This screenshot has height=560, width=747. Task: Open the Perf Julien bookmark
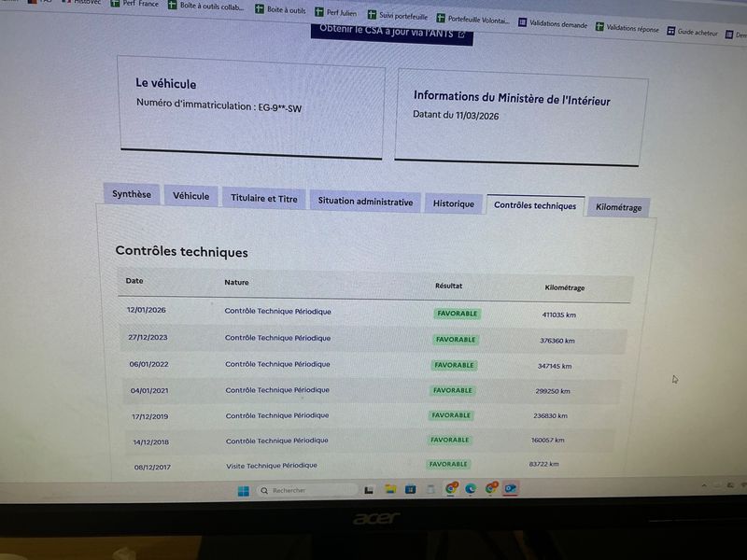[336, 12]
